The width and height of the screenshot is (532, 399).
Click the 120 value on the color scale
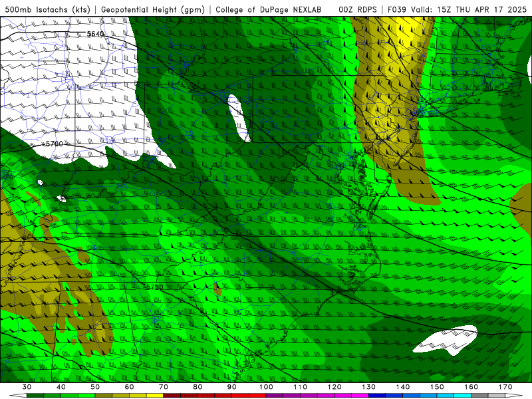[334, 387]
